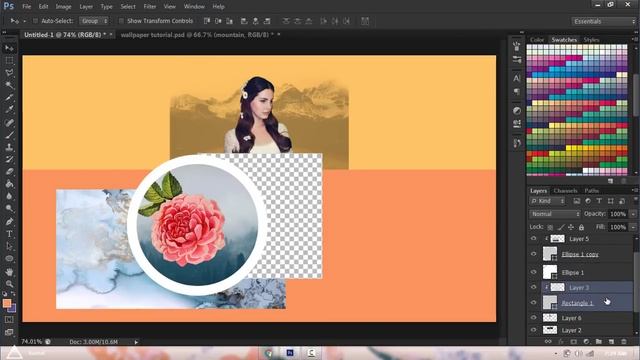Select the Rectangular Marquee tool

click(x=9, y=60)
